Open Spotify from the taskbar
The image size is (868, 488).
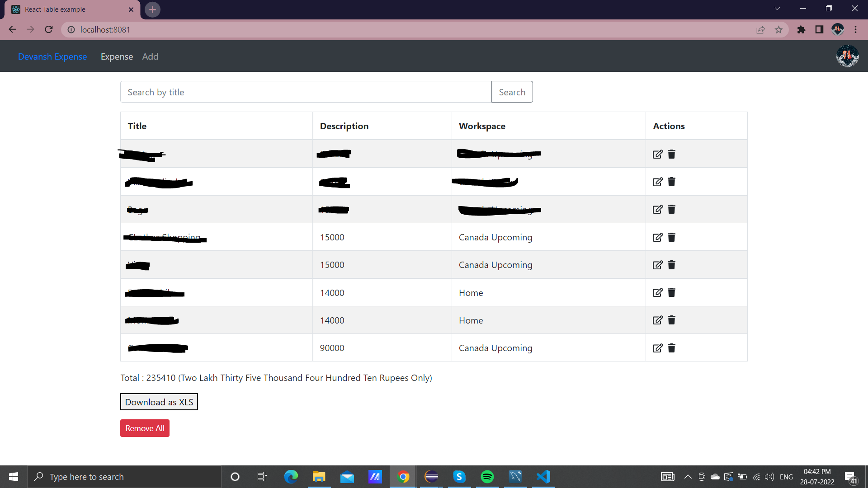pyautogui.click(x=487, y=477)
